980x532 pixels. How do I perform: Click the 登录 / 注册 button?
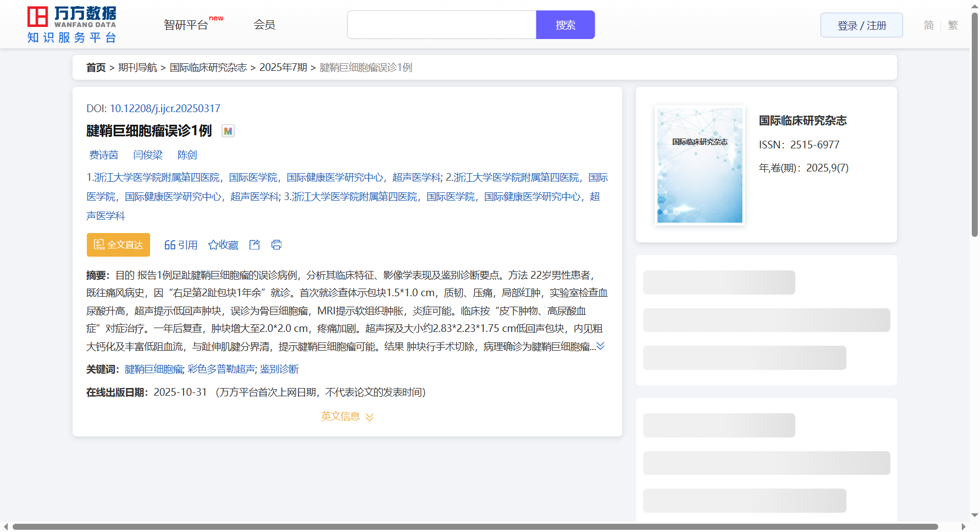click(861, 25)
